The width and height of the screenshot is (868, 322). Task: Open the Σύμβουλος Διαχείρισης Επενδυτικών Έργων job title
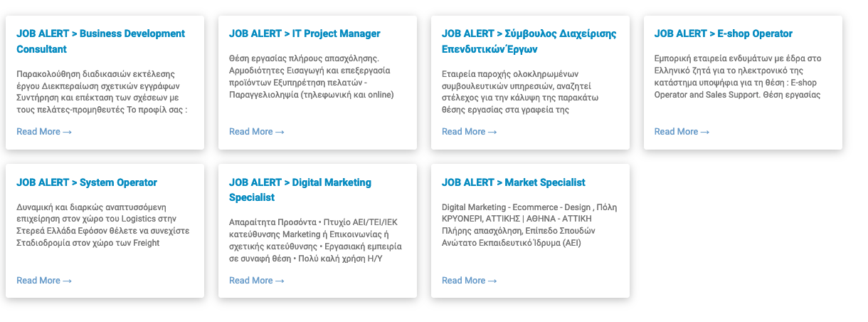click(529, 41)
